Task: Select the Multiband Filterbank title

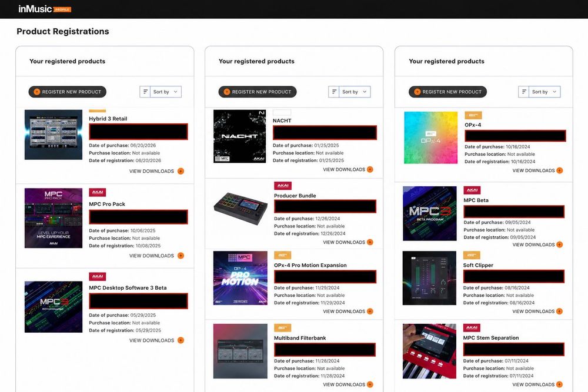Action: 300,338
